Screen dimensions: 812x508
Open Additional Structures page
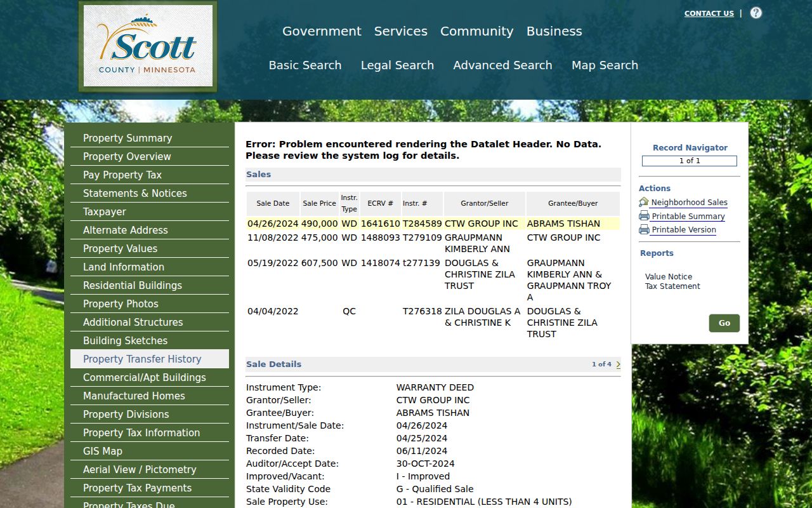click(x=150, y=322)
